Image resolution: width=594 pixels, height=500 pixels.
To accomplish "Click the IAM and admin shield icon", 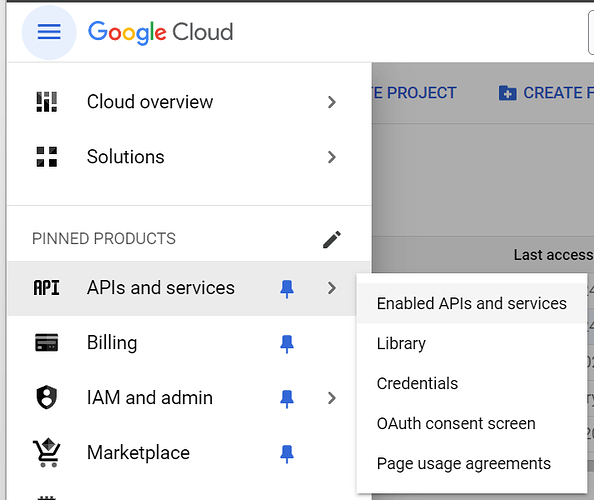I will tap(47, 397).
